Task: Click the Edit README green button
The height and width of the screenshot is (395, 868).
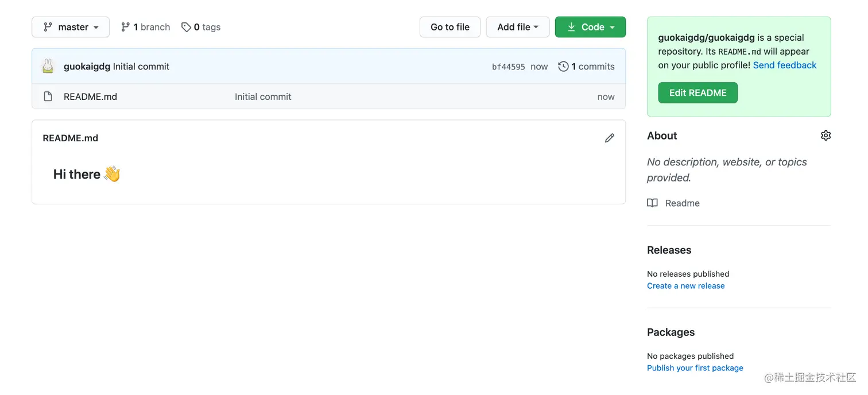Action: coord(698,92)
